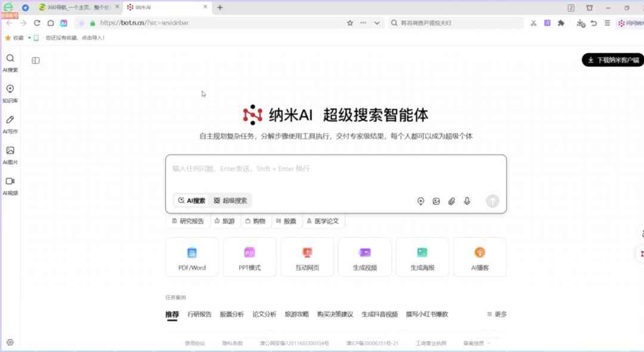644x352 pixels.
Task: Start voice input with the microphone icon
Action: pos(467,201)
